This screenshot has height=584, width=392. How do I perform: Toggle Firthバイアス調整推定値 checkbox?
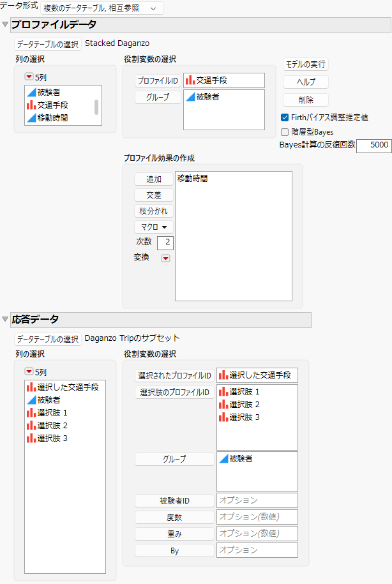click(285, 117)
